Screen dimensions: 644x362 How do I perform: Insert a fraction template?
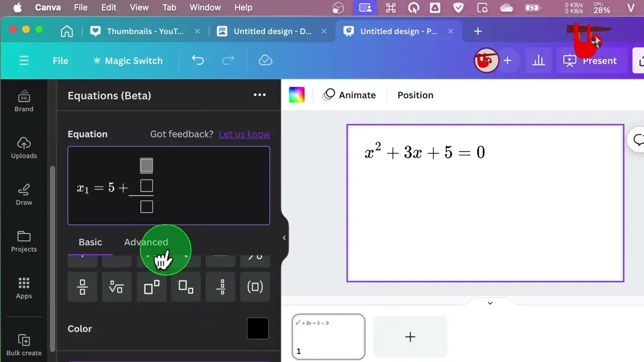tap(83, 287)
